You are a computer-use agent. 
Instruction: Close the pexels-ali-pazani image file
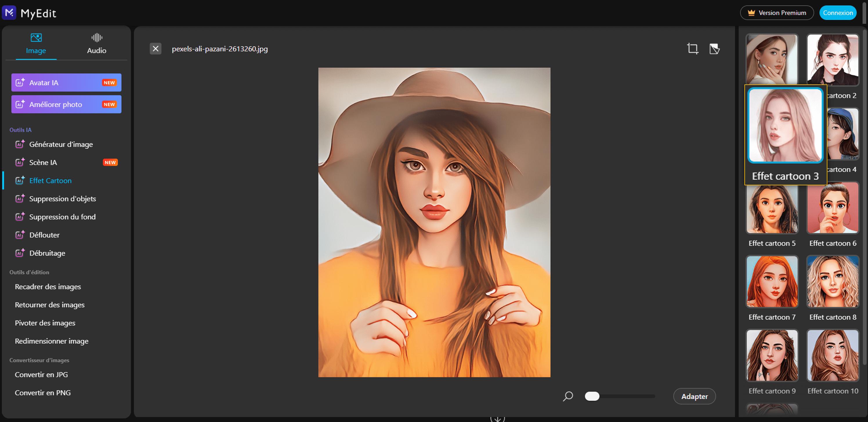(155, 49)
